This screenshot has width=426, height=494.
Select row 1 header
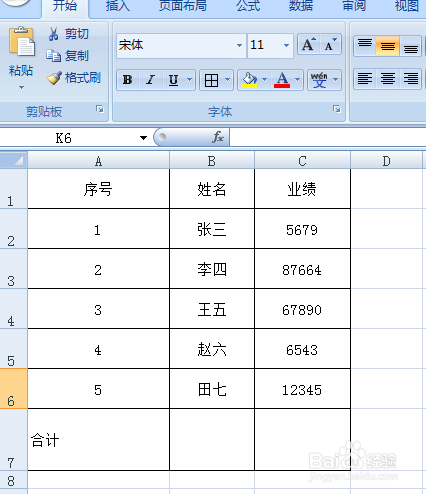pos(14,189)
